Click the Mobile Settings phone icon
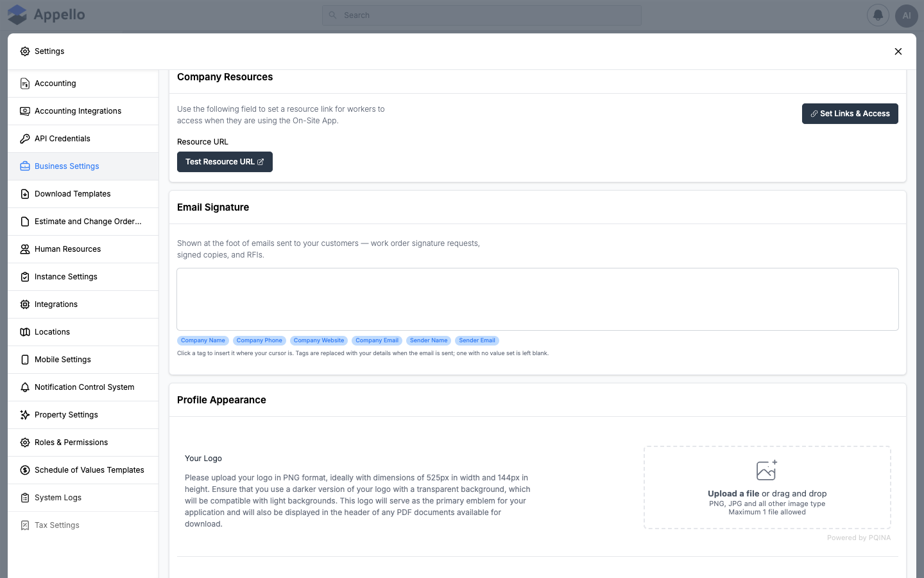924x578 pixels. pyautogui.click(x=25, y=360)
